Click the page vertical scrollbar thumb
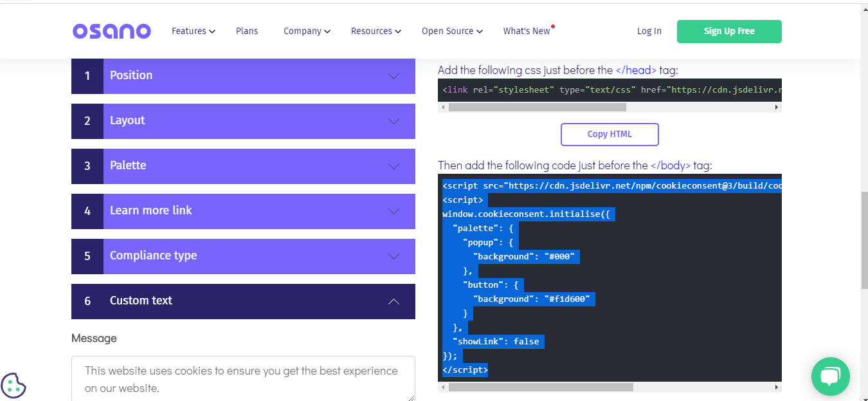 click(x=864, y=239)
